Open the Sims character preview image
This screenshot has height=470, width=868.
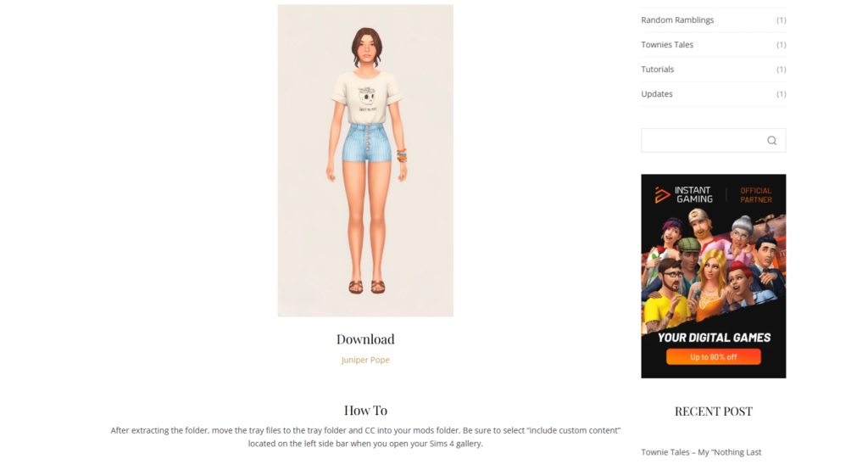coord(365,160)
